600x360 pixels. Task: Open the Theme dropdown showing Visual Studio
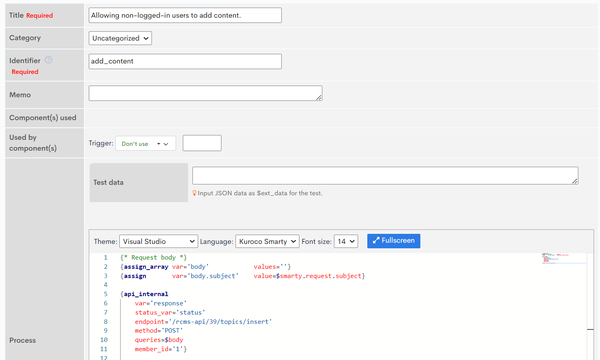(158, 241)
